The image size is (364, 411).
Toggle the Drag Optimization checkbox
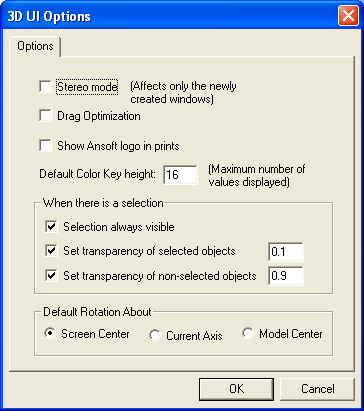point(45,116)
